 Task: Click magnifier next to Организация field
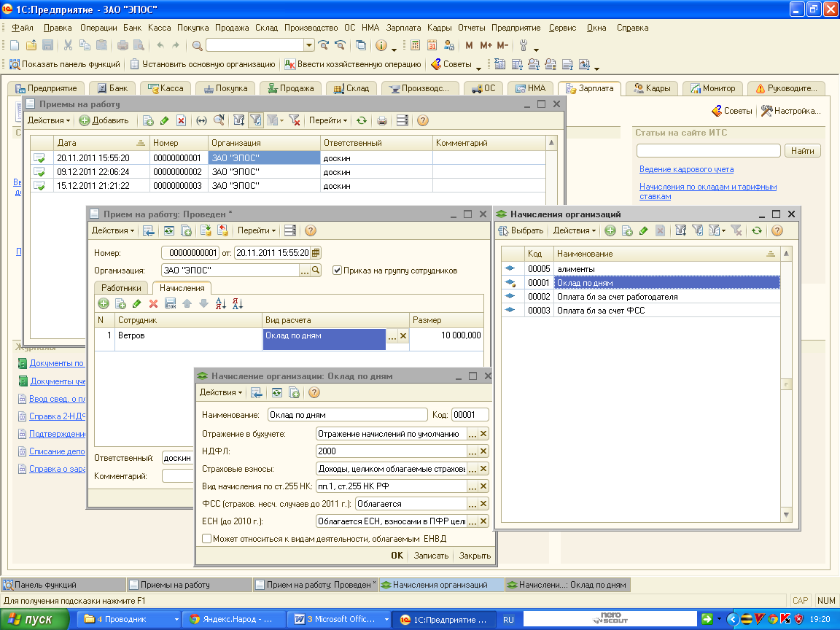pyautogui.click(x=316, y=271)
